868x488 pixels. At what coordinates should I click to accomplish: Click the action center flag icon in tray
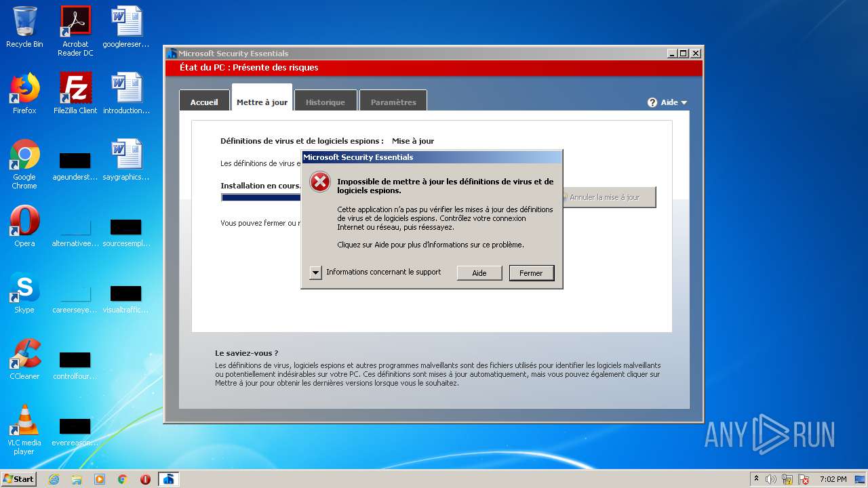[804, 479]
